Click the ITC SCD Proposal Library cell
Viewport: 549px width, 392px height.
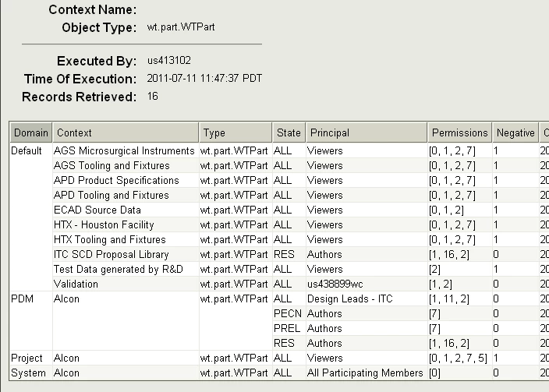click(111, 254)
